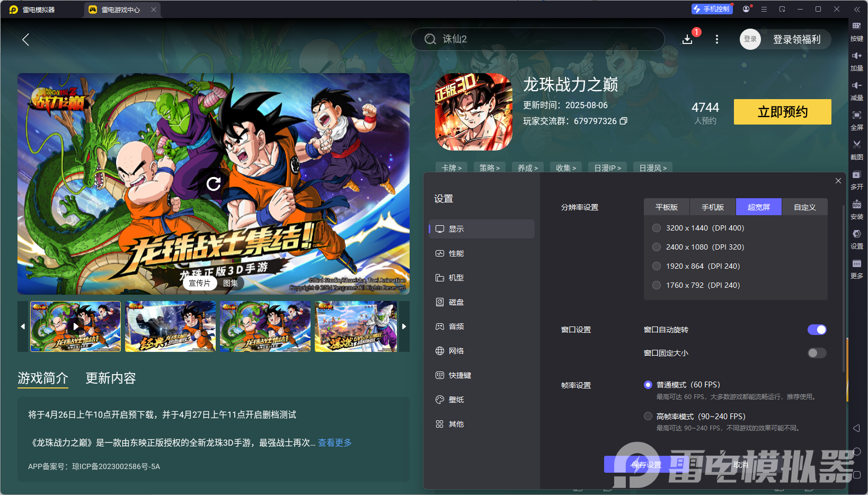The height and width of the screenshot is (495, 868).
Task: Show next thumbnails with the right arrow
Action: [x=404, y=326]
